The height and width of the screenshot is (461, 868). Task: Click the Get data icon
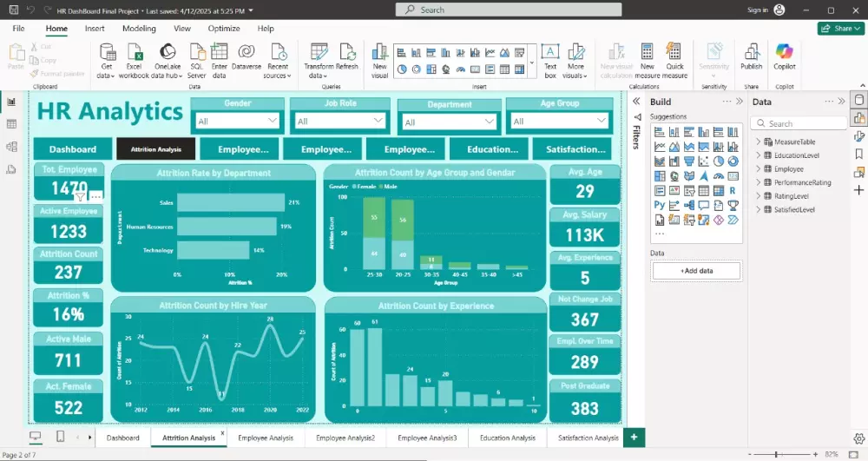click(106, 53)
